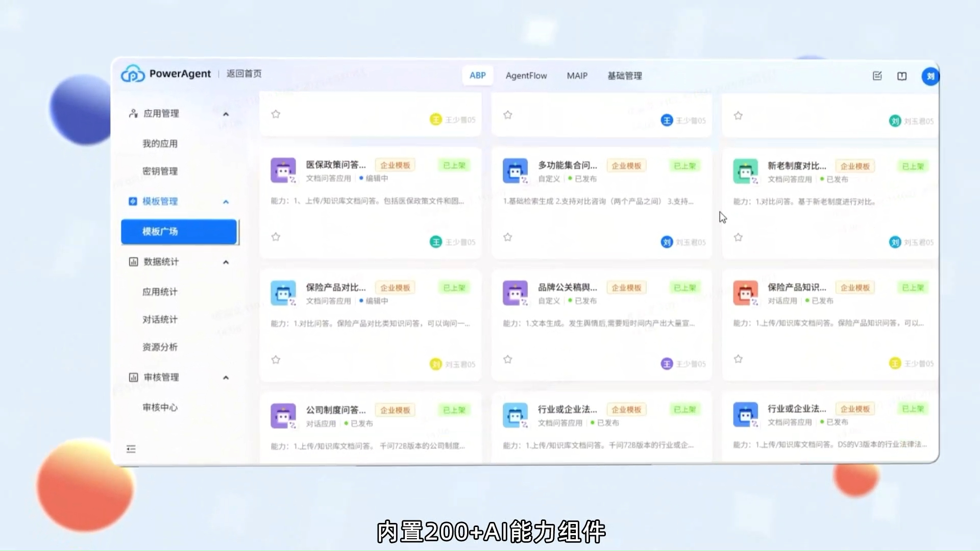Toggle the favorite star on 多功能集合问答 card
Viewport: 980px width, 551px height.
[x=507, y=237]
